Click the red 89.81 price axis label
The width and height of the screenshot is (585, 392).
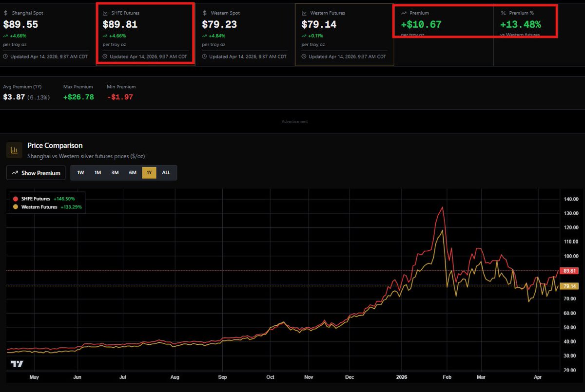(570, 271)
